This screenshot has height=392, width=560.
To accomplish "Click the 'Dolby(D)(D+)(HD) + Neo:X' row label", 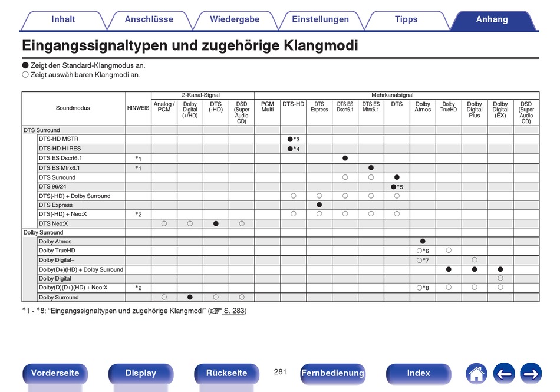I will coord(73,288).
